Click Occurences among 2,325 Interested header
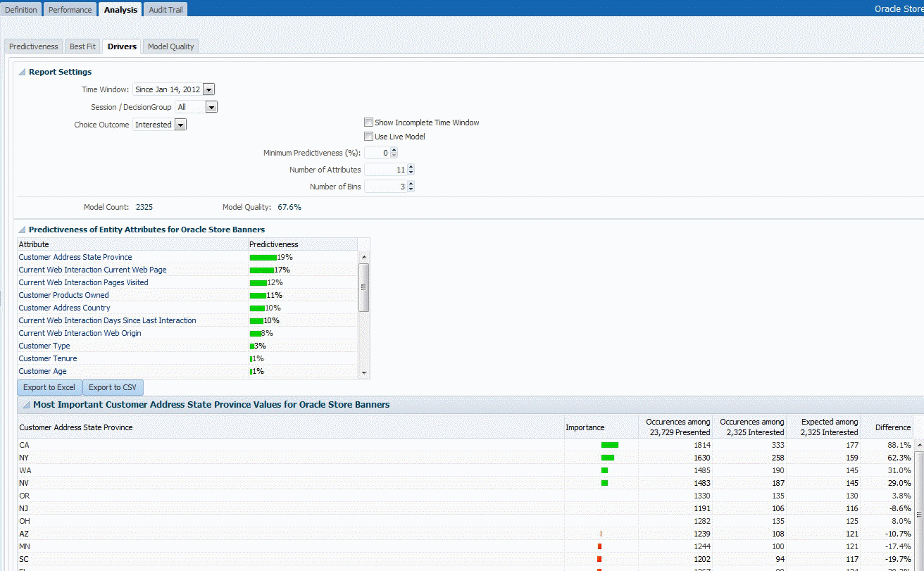This screenshot has height=571, width=924. click(x=749, y=427)
